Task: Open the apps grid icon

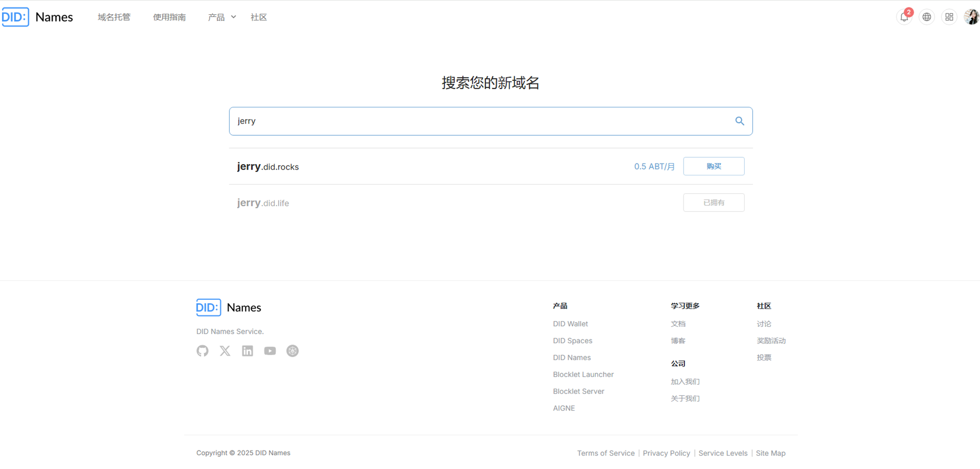Action: 949,17
